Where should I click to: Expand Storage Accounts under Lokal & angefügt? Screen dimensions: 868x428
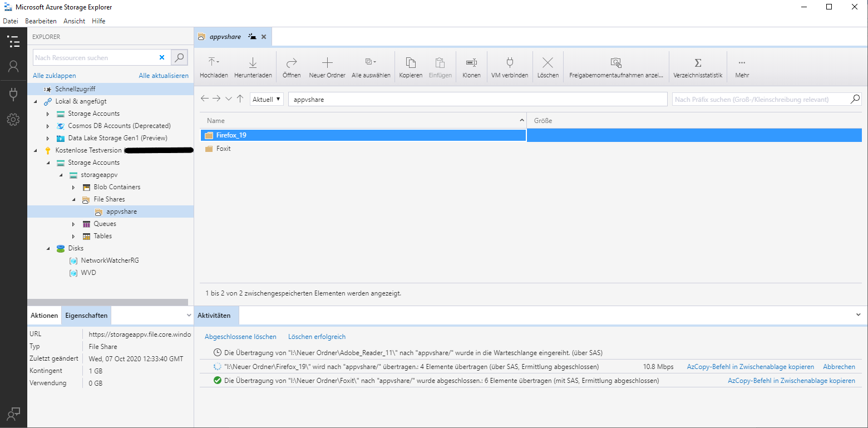tap(48, 114)
